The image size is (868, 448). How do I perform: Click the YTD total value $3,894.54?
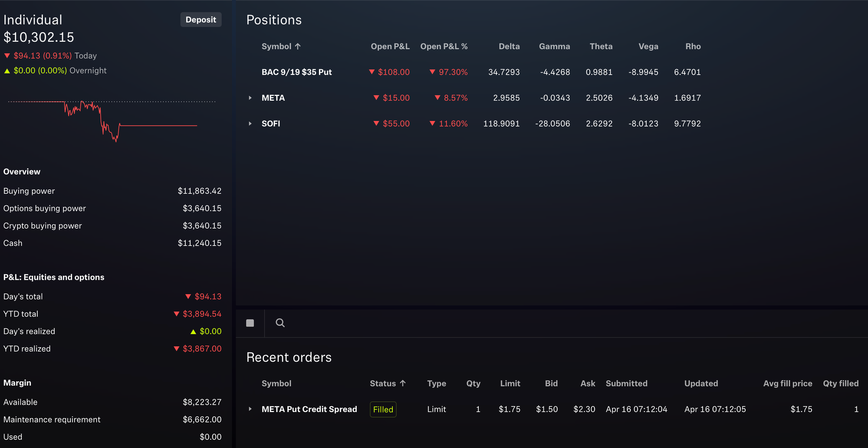(197, 314)
